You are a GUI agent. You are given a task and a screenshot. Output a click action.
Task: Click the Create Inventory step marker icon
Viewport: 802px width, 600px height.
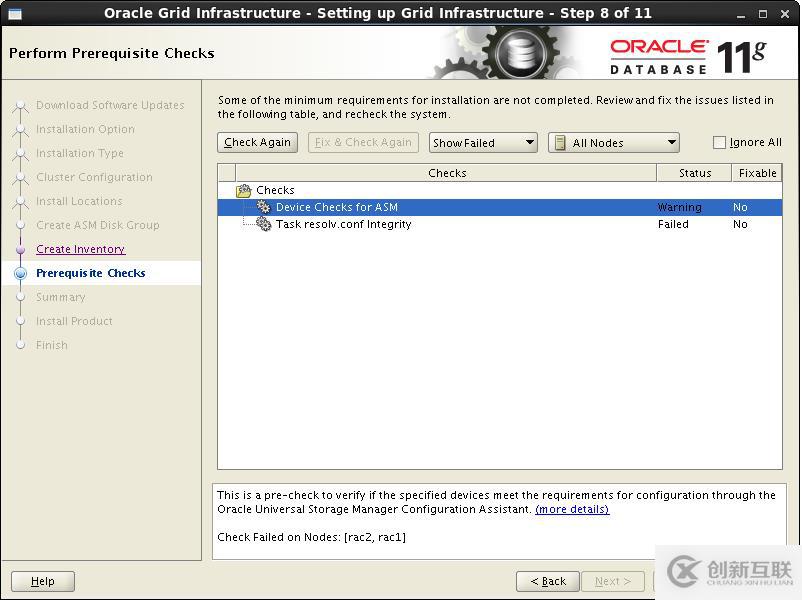coord(20,249)
